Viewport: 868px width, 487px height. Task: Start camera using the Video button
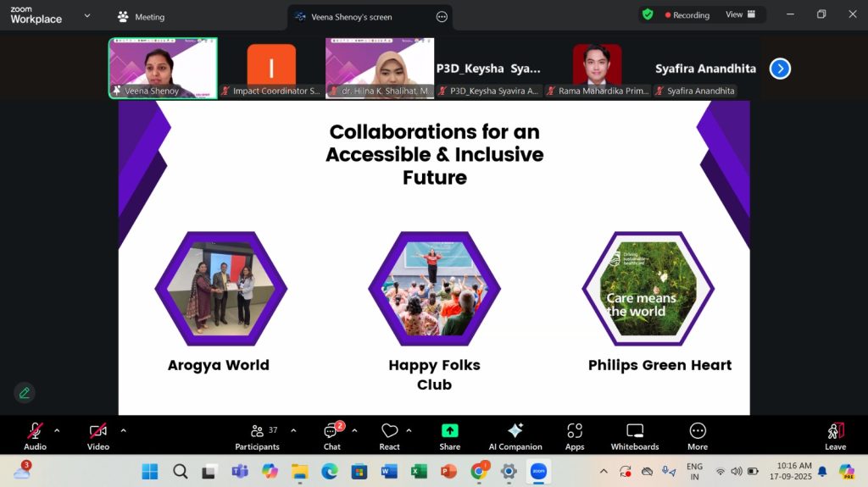tap(97, 435)
